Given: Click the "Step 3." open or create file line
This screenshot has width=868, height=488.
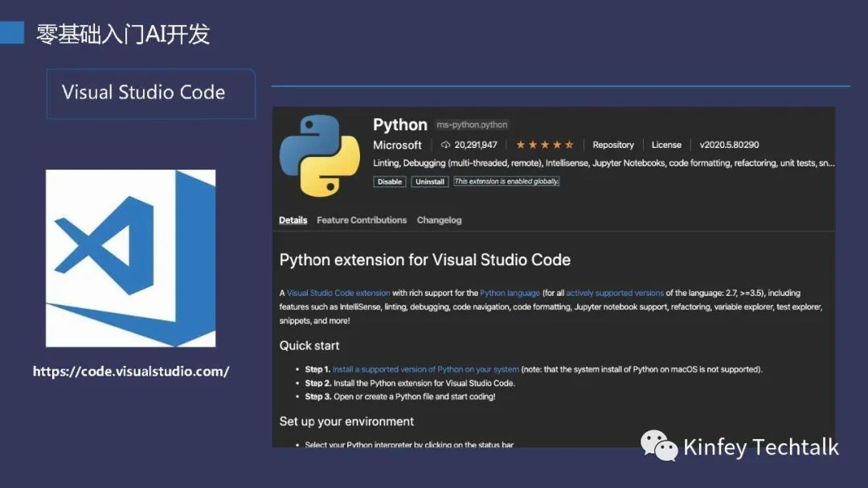Looking at the screenshot, I should [400, 396].
